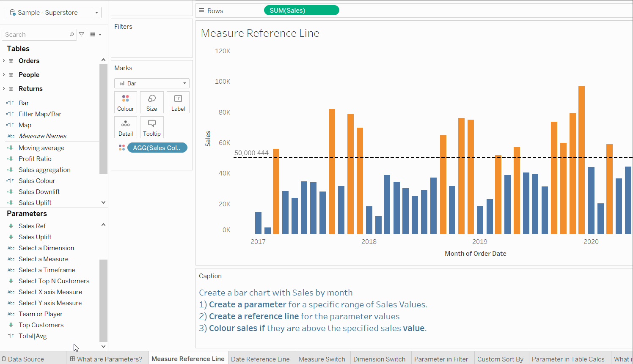Open the Detail marks card

(x=126, y=128)
